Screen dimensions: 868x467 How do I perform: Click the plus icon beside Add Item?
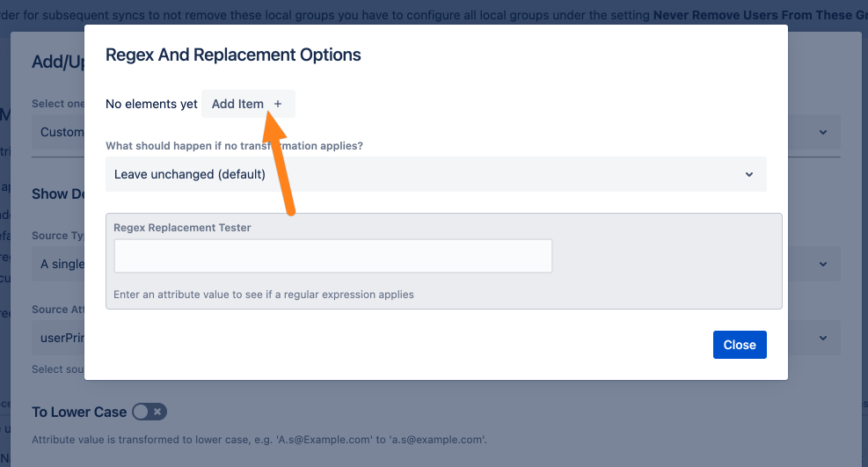278,104
